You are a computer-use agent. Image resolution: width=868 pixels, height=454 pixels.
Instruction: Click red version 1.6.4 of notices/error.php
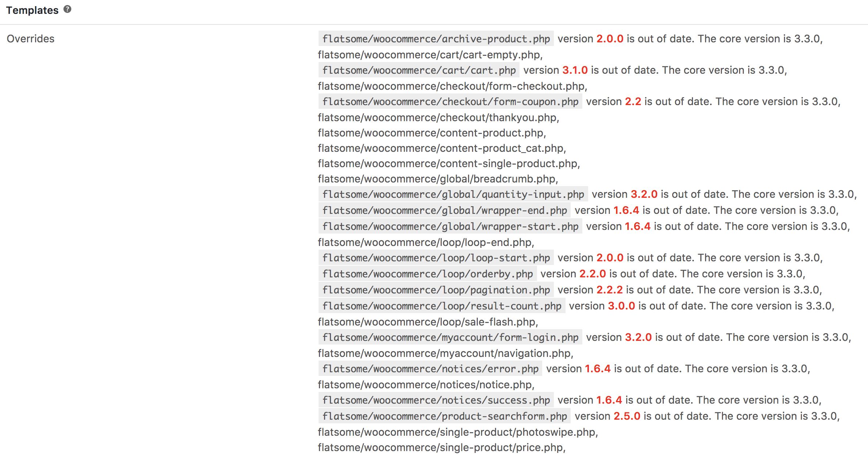pos(598,369)
